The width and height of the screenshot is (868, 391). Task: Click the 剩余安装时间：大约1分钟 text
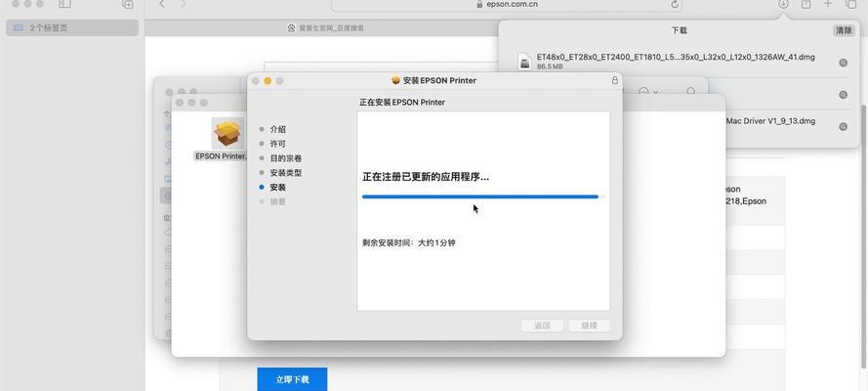(x=408, y=242)
